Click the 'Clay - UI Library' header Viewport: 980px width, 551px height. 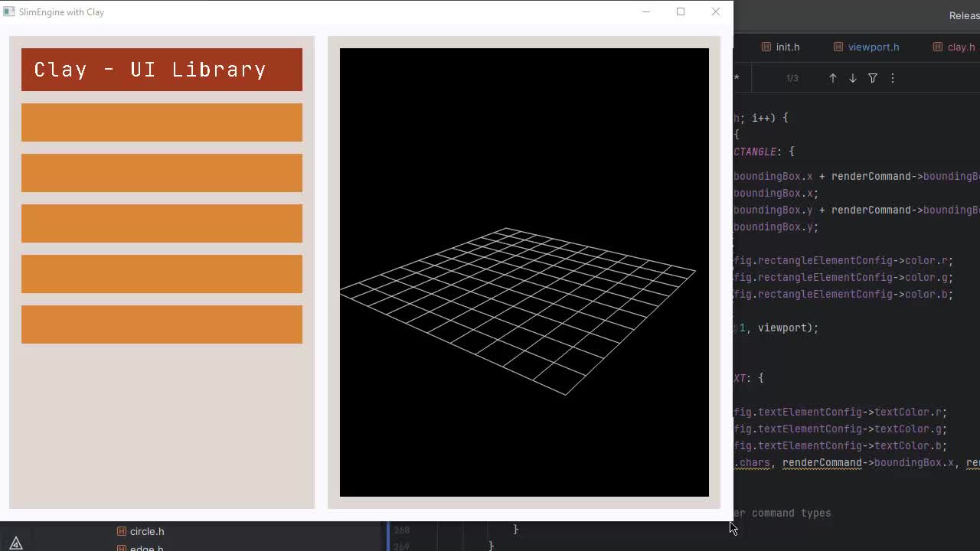(162, 70)
